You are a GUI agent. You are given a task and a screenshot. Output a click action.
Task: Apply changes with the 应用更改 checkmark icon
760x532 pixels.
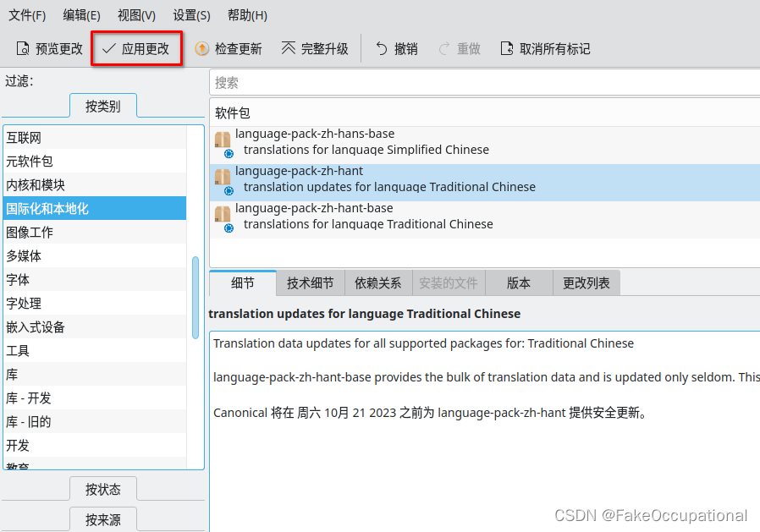[x=109, y=48]
